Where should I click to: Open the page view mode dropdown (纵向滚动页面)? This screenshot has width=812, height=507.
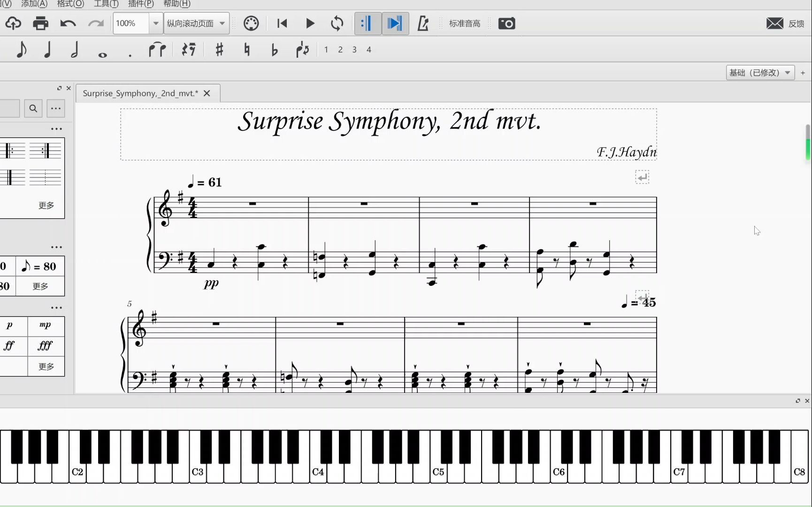click(196, 23)
